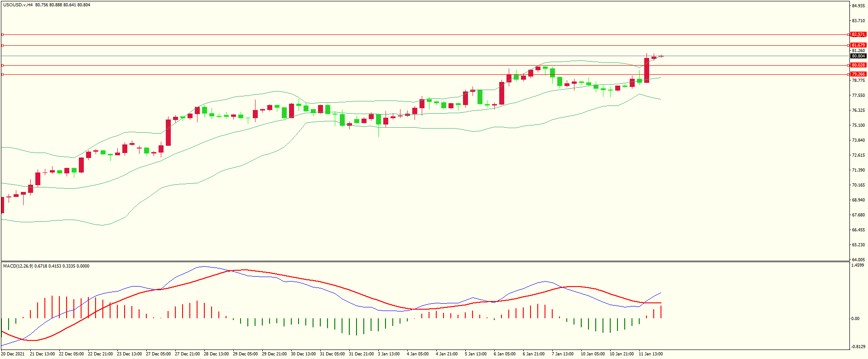Click the 31 Dec 21:00 time label
The image size is (868, 359).
tap(361, 354)
